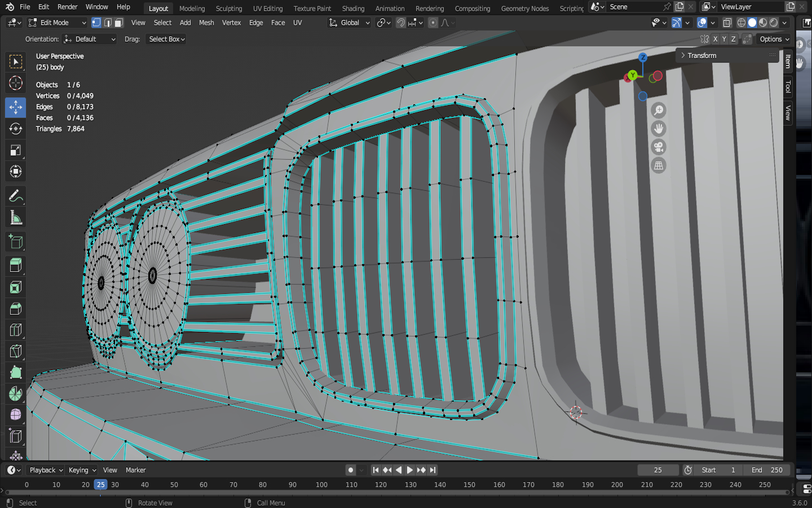
Task: Choose the Rotate tool
Action: (16, 129)
